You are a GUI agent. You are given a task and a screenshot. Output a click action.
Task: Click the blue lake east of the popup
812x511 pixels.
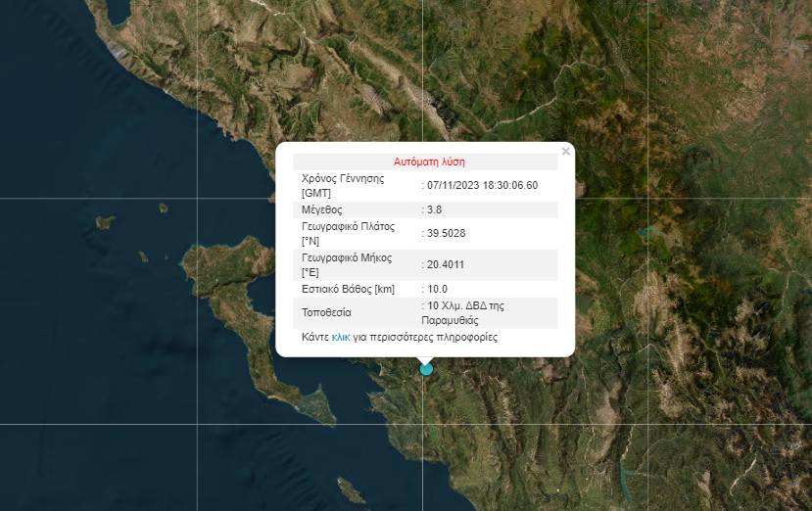[x=645, y=233]
